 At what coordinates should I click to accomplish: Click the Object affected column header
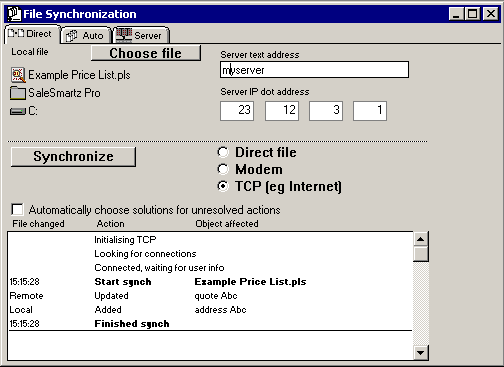227,224
